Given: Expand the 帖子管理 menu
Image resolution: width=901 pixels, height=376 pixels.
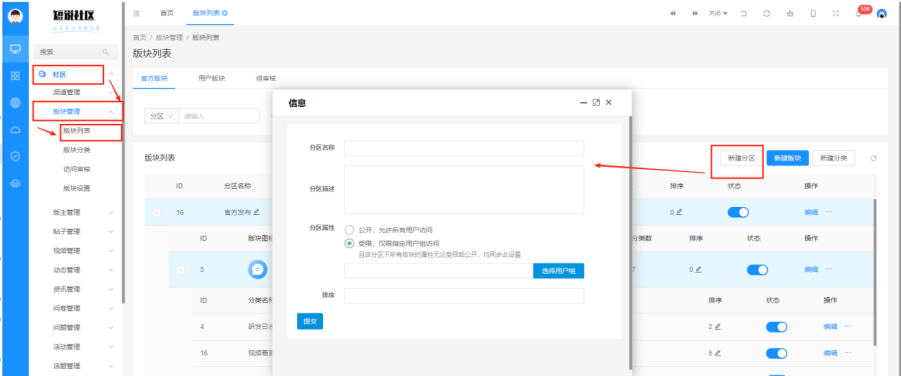Looking at the screenshot, I should pyautogui.click(x=111, y=232).
